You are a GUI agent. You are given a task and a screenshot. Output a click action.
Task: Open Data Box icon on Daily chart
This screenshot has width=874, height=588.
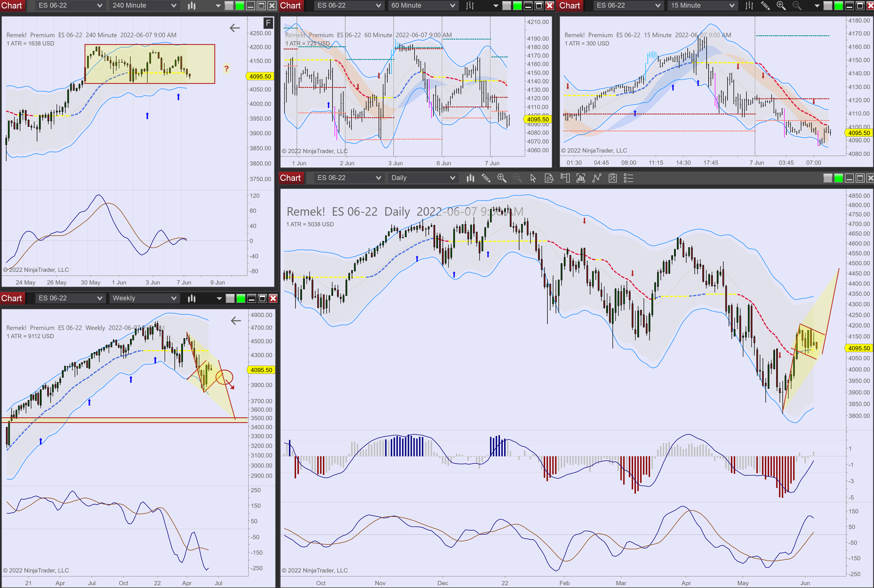click(x=549, y=178)
